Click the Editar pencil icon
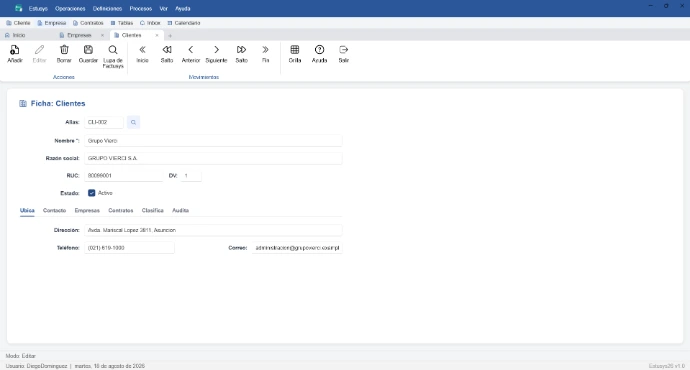This screenshot has height=370, width=690. pos(39,50)
